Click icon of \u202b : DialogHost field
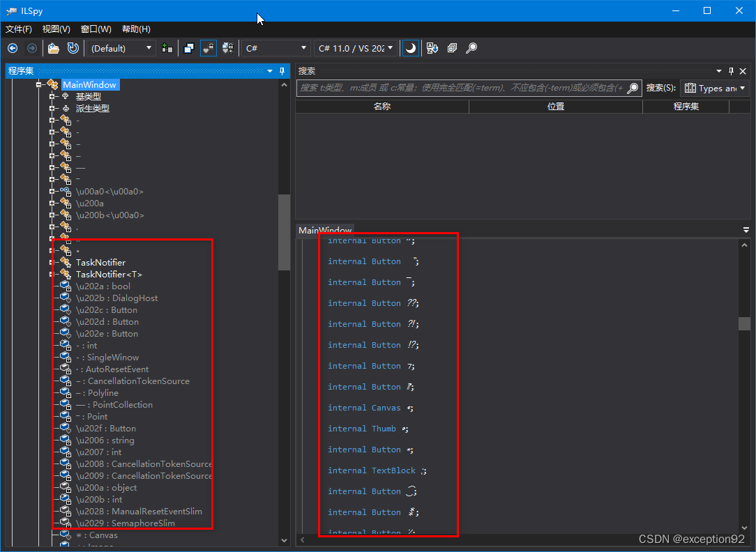The image size is (756, 552). [66, 298]
